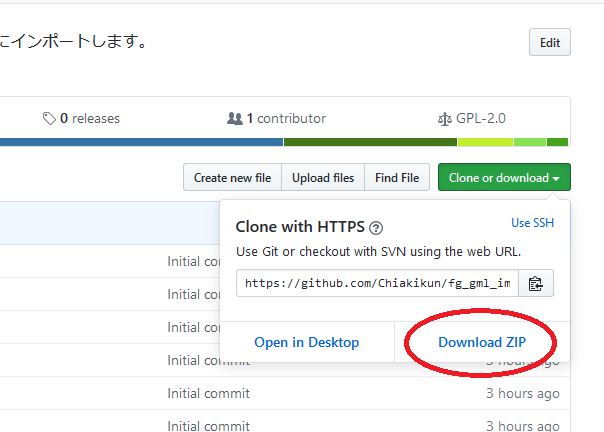604x432 pixels.
Task: Click the blue language bar segment
Action: click(x=141, y=142)
